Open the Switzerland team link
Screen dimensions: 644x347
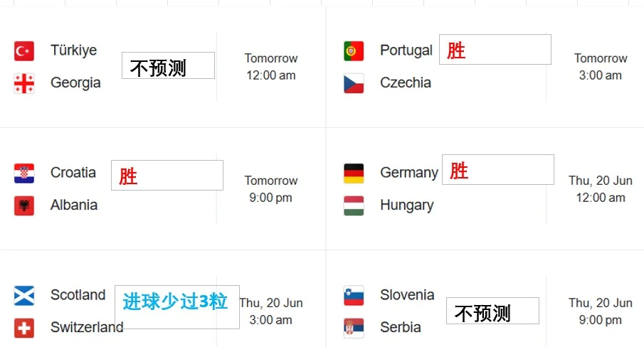click(x=86, y=328)
